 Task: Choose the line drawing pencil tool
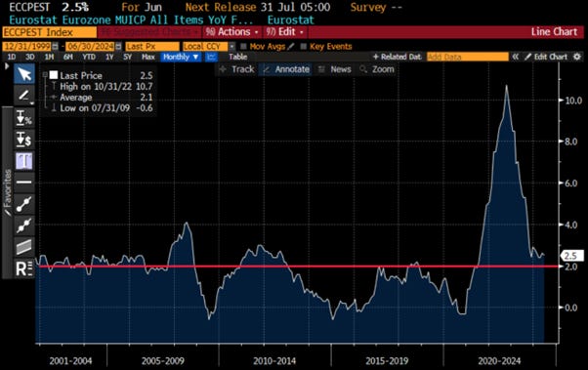tap(24, 96)
